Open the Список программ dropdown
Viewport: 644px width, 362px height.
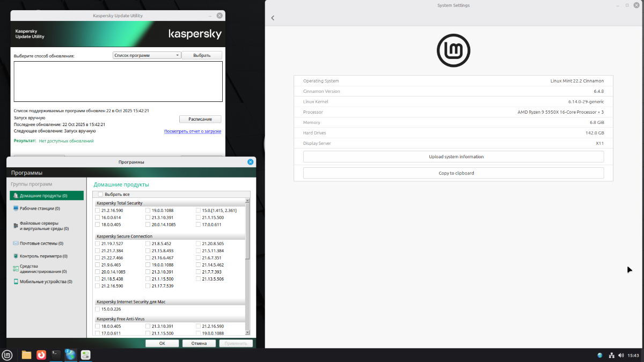(x=147, y=55)
